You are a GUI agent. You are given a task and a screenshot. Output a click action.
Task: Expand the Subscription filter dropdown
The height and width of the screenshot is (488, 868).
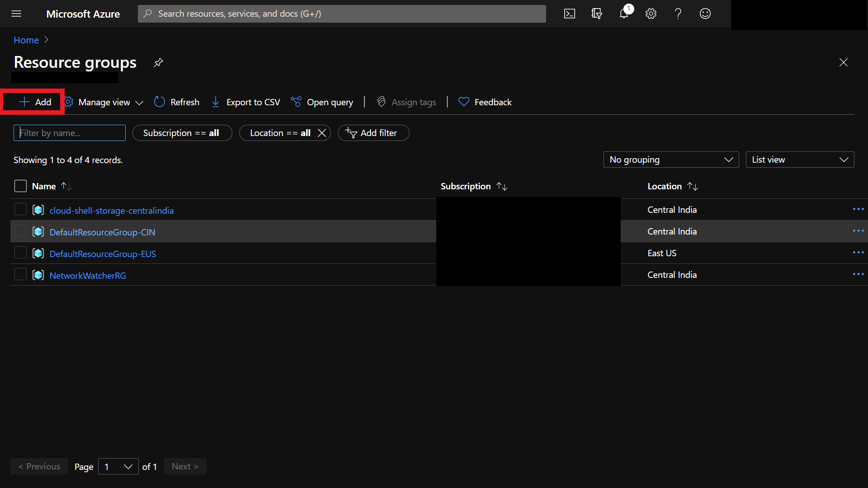(181, 132)
